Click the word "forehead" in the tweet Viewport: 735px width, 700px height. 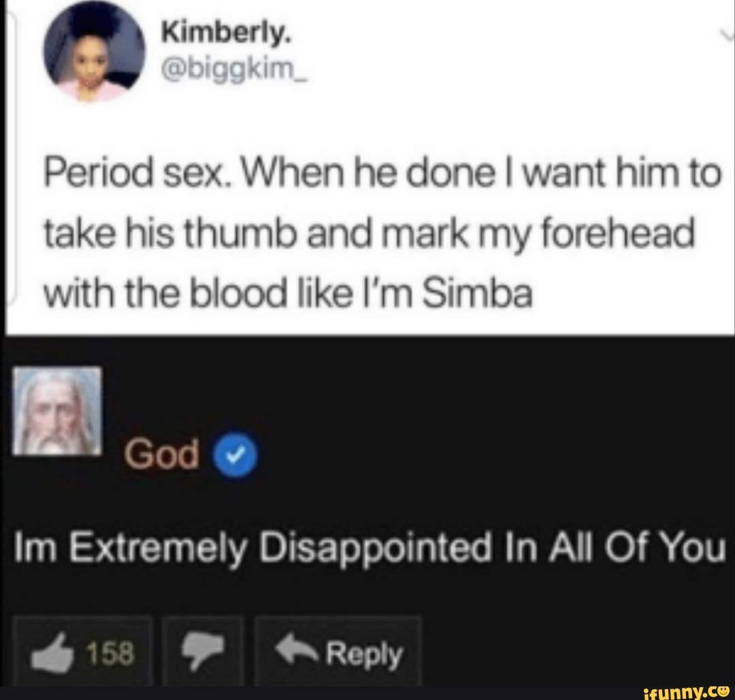[618, 232]
